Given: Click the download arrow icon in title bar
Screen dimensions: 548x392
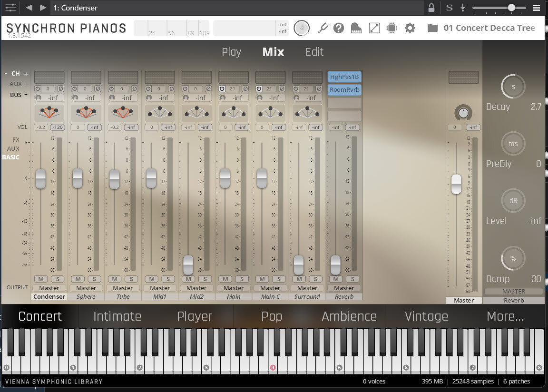Looking at the screenshot, I should [x=463, y=8].
